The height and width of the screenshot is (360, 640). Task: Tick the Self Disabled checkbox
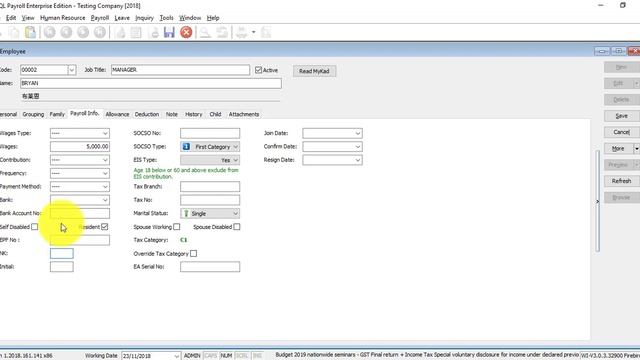[35, 227]
